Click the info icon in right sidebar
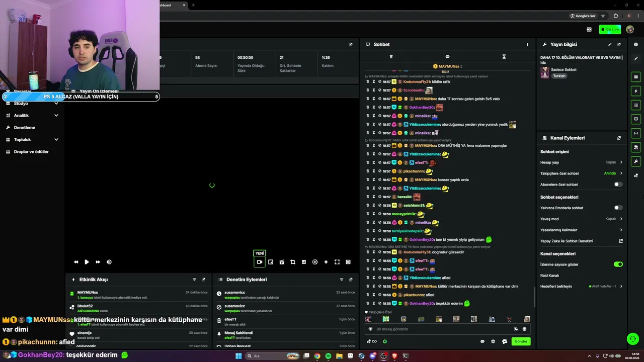This screenshot has width=644, height=362. [x=636, y=44]
